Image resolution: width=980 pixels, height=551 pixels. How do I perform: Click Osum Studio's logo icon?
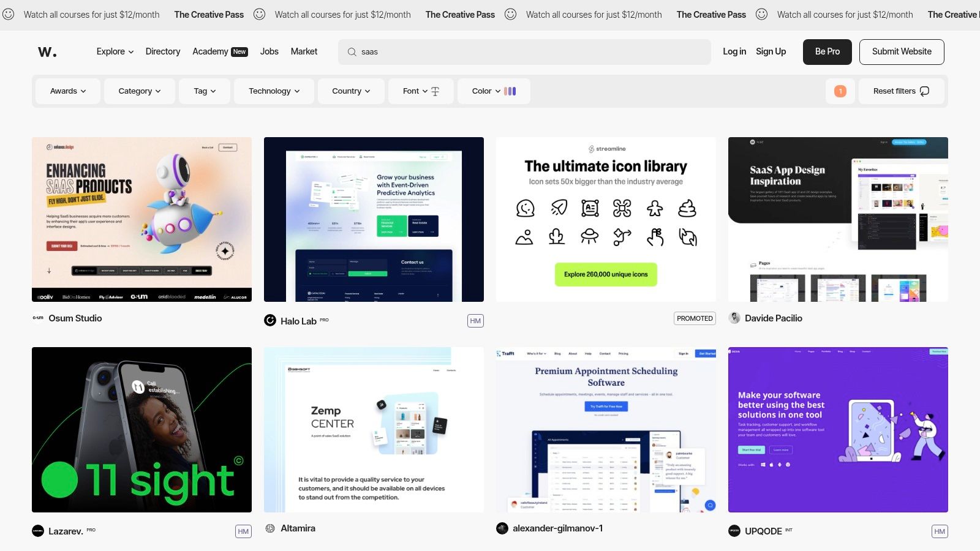point(37,318)
